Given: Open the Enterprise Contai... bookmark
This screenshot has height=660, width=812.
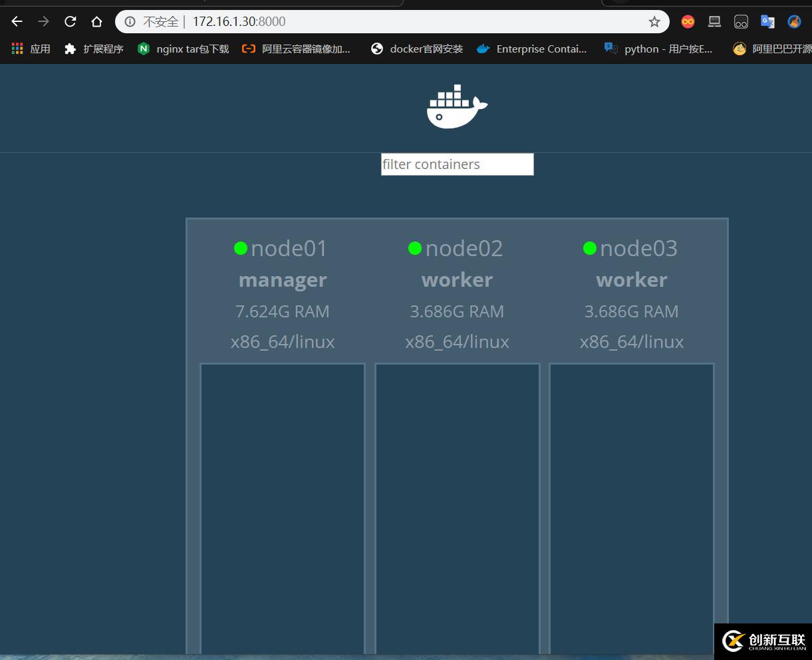Looking at the screenshot, I should click(532, 49).
